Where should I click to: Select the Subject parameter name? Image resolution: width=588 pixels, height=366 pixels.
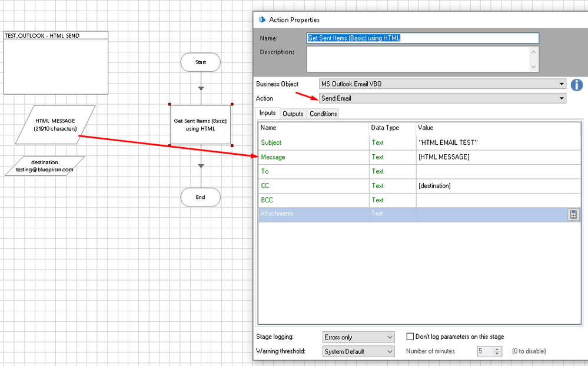coord(271,142)
